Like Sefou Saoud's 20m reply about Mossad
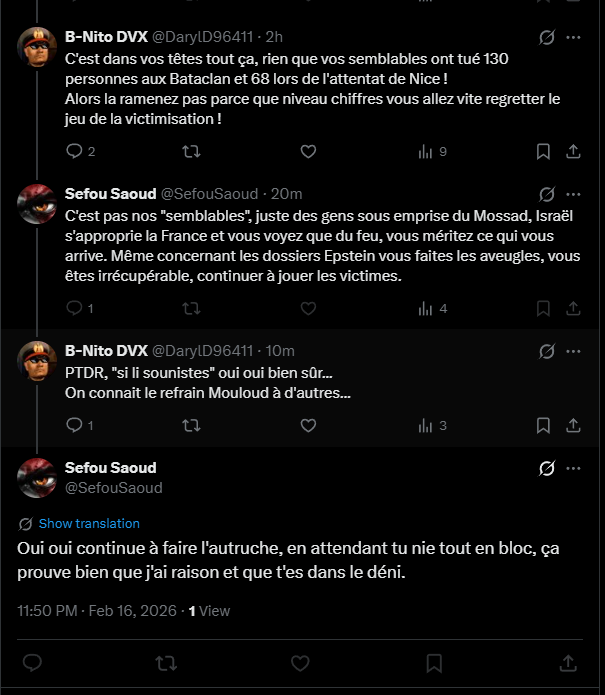605x695 pixels. [308, 308]
